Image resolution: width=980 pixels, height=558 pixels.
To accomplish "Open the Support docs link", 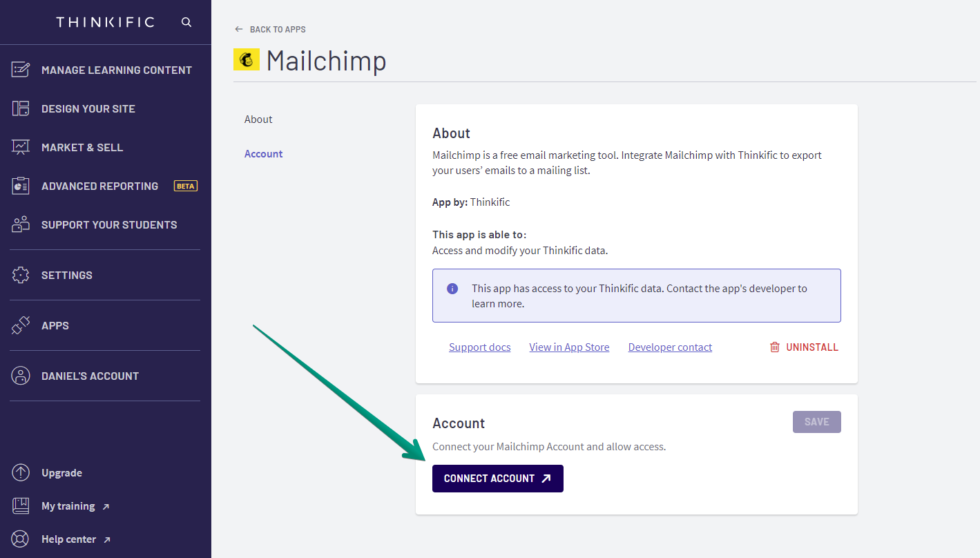I will coord(479,347).
